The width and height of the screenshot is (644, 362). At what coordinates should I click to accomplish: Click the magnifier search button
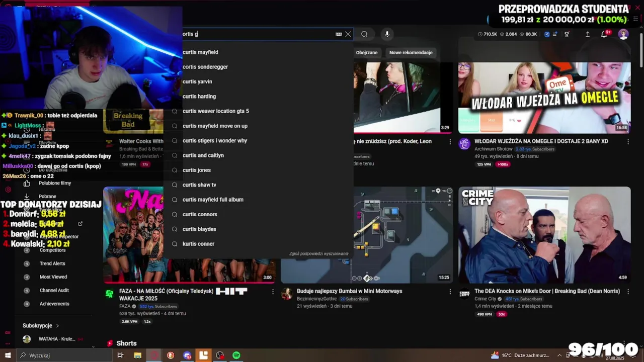click(x=364, y=34)
